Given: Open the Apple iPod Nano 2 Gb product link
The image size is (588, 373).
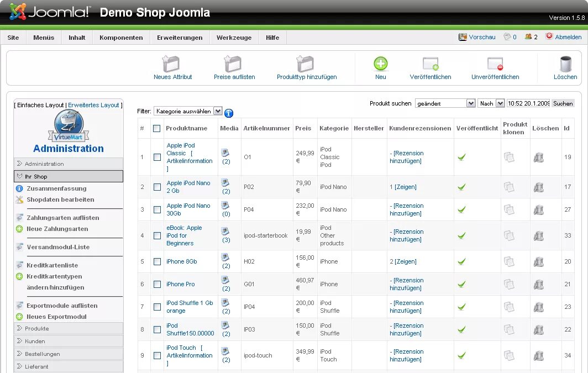Looking at the screenshot, I should click(x=188, y=187).
